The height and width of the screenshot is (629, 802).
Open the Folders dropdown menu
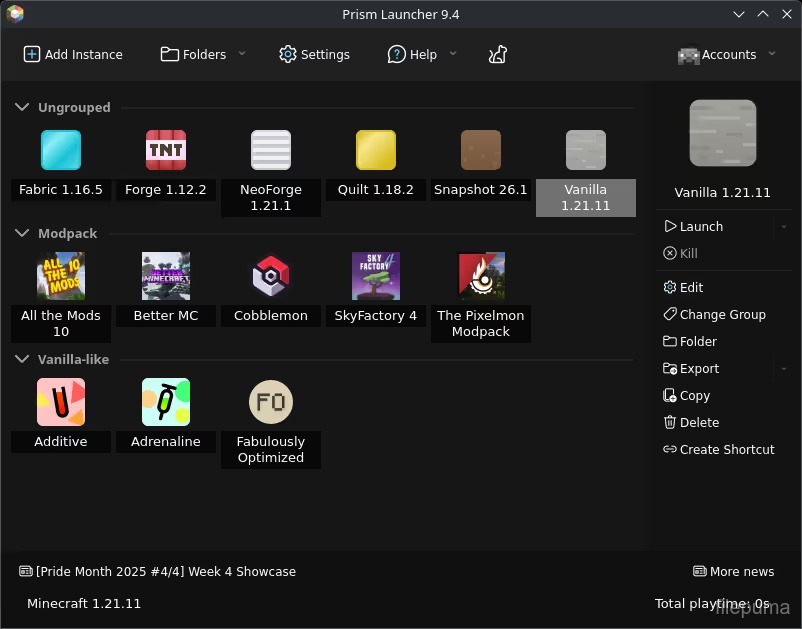pos(203,55)
